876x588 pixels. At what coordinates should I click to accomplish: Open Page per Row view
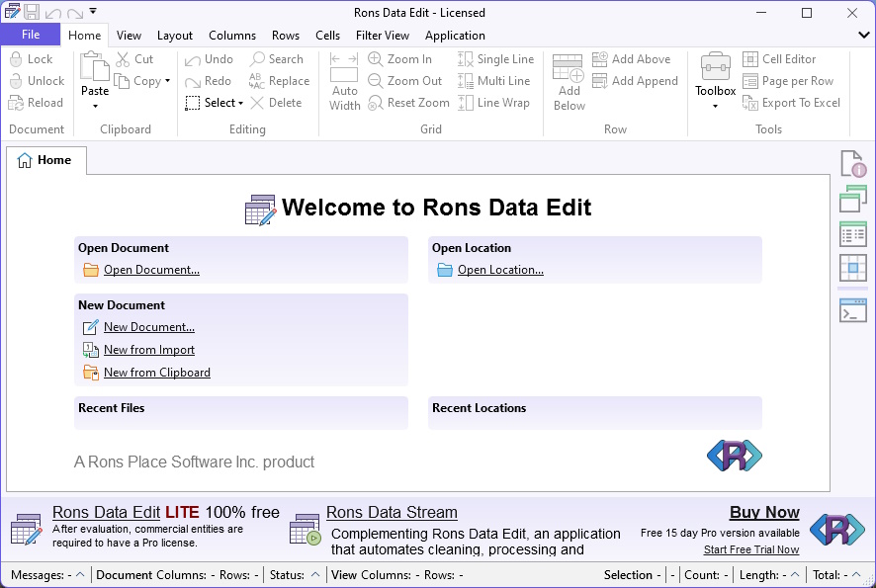[788, 81]
